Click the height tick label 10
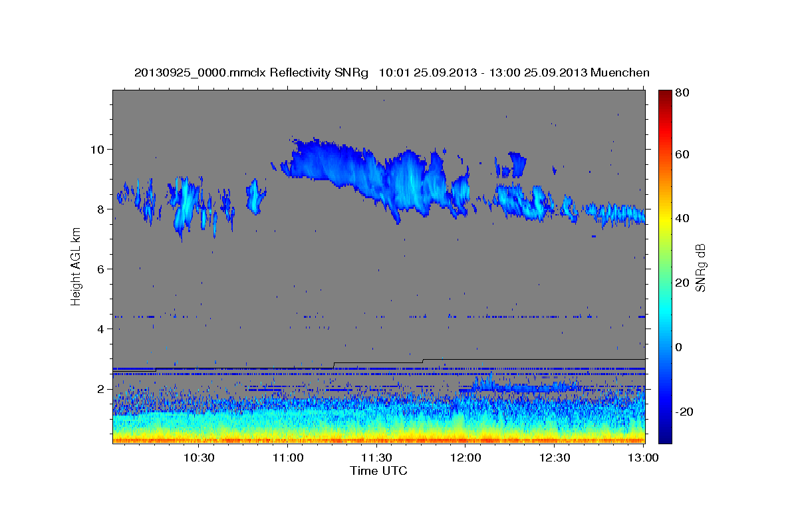This screenshot has width=798, height=532. tap(98, 149)
